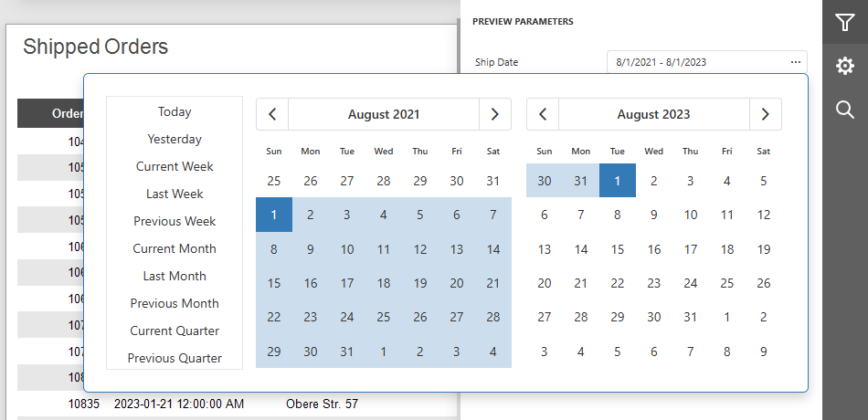868x420 pixels.
Task: Open the filter parameters panel icon
Action: click(x=845, y=22)
